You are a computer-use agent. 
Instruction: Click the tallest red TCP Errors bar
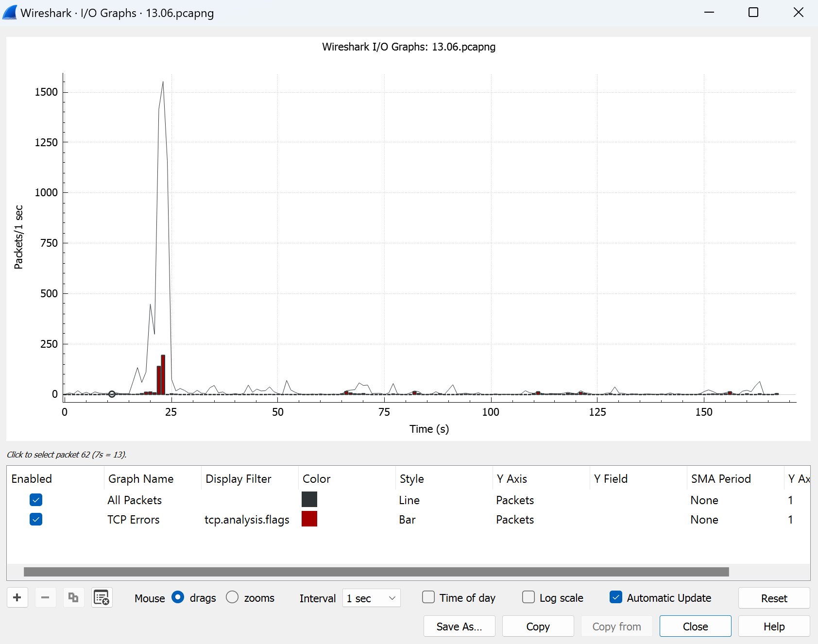[163, 374]
